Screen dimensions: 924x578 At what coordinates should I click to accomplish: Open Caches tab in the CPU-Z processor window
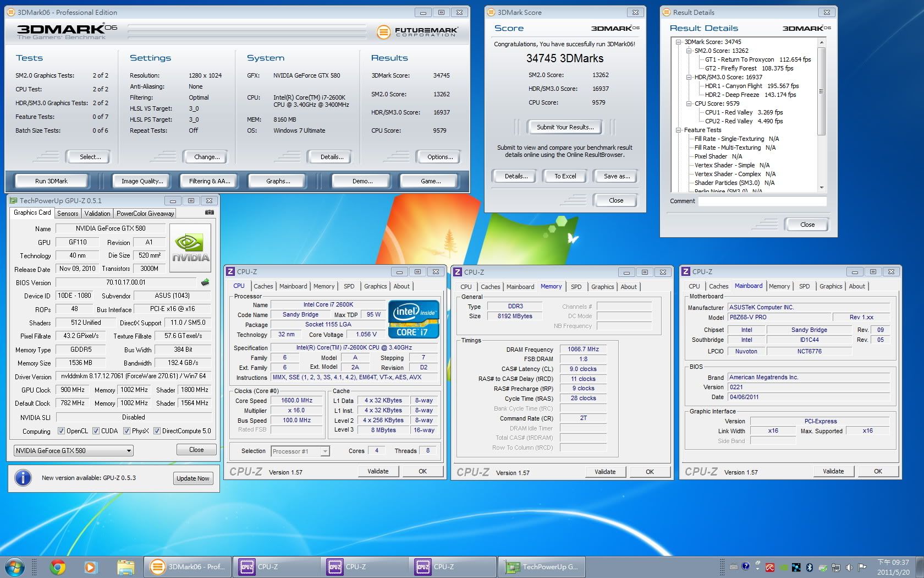click(x=263, y=286)
